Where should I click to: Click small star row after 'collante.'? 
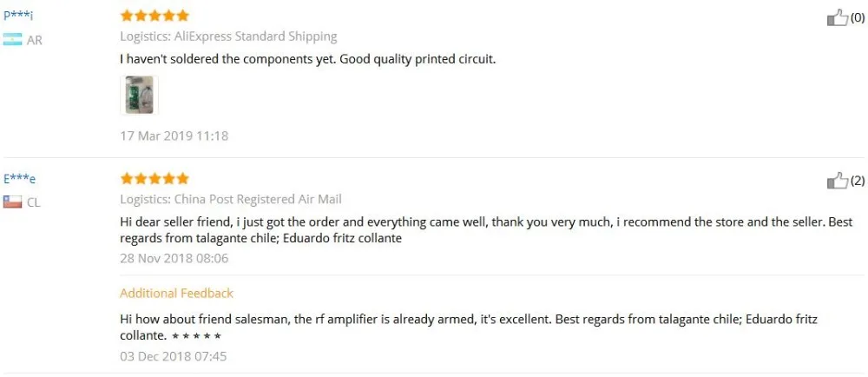pyautogui.click(x=196, y=336)
